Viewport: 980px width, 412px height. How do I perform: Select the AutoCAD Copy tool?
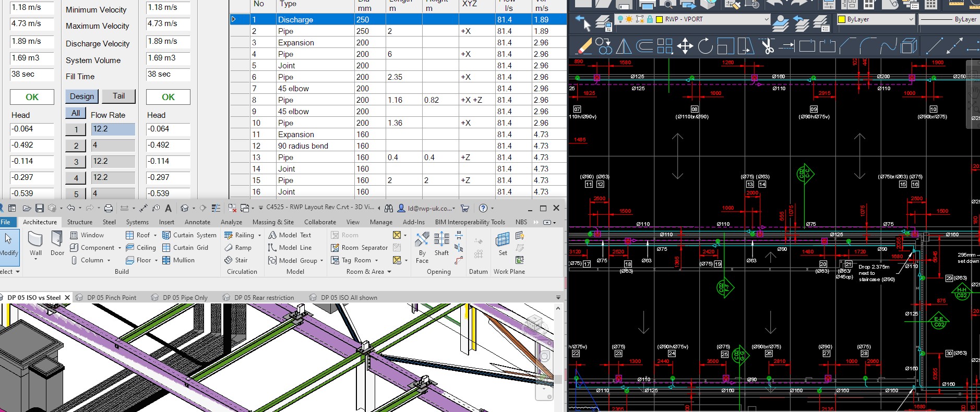pos(604,46)
